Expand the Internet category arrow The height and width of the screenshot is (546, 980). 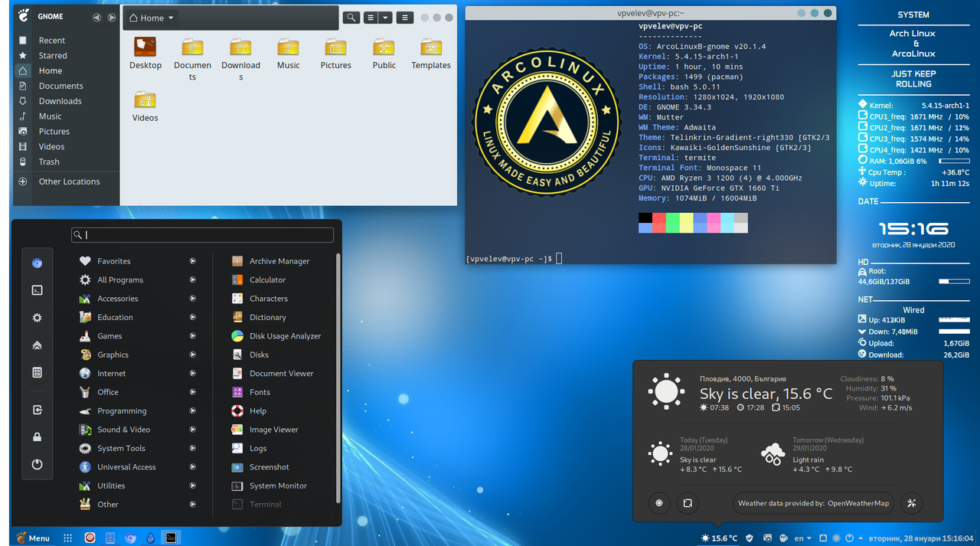coord(193,373)
